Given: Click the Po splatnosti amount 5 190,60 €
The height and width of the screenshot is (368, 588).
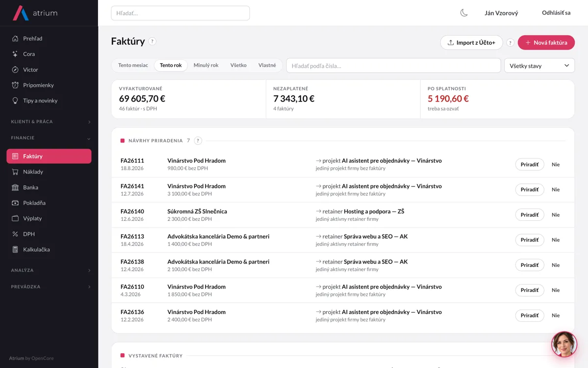Looking at the screenshot, I should coord(448,99).
